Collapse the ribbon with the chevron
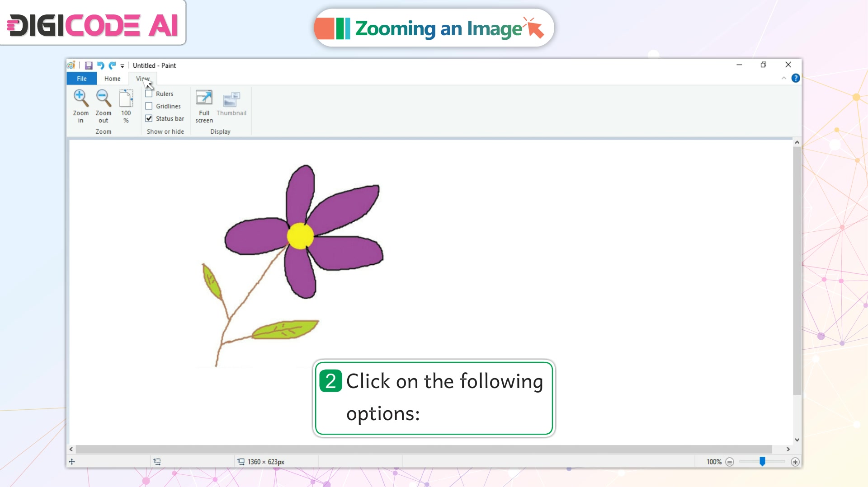The height and width of the screenshot is (487, 868). coord(784,78)
